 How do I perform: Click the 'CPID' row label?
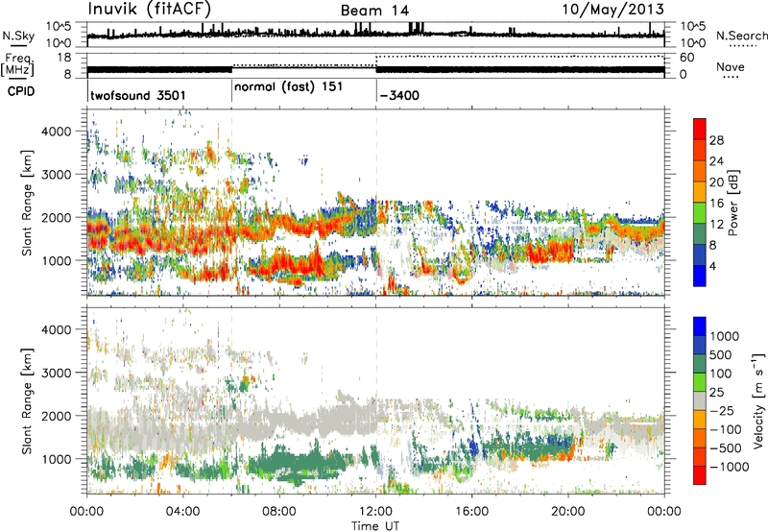coord(21,91)
